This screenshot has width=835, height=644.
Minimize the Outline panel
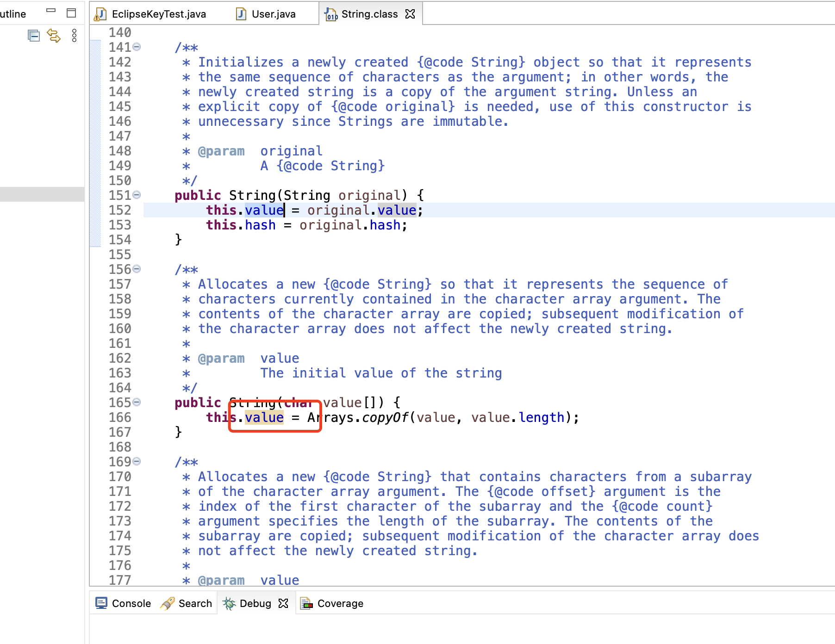coord(51,11)
